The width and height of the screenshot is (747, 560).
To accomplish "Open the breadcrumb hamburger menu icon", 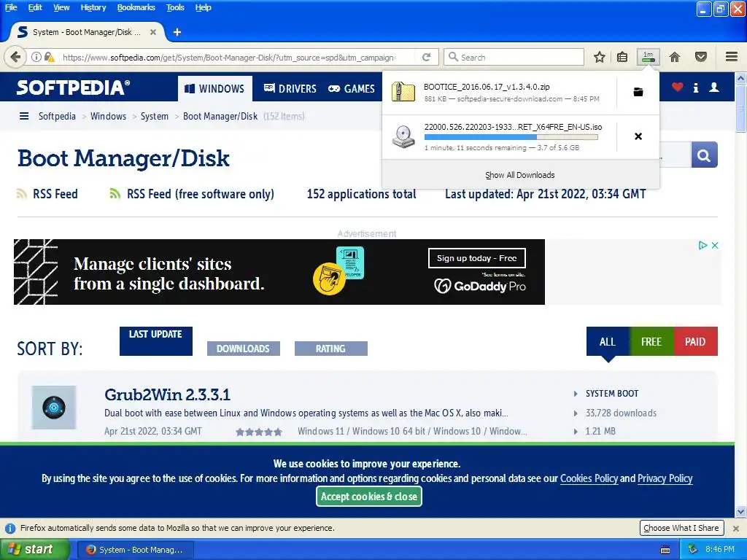I will click(24, 116).
